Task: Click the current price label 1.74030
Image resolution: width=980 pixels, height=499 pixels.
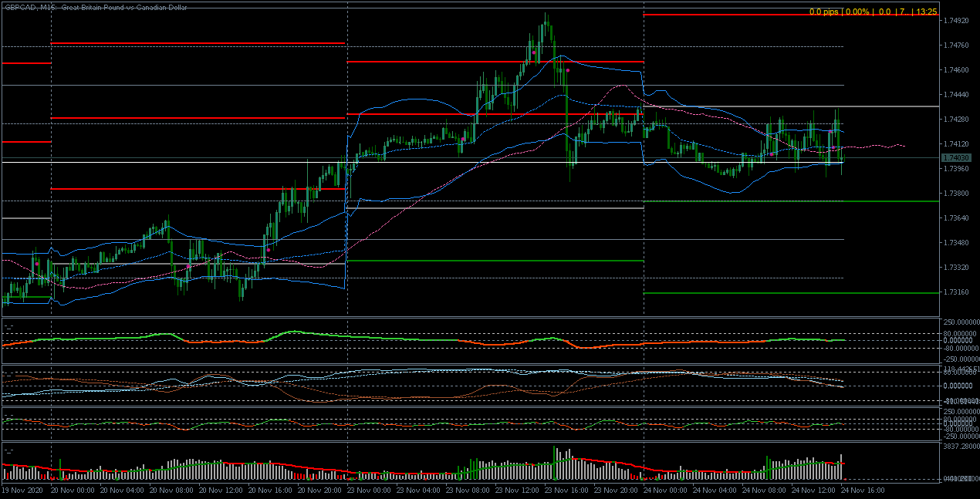Action: [957, 157]
